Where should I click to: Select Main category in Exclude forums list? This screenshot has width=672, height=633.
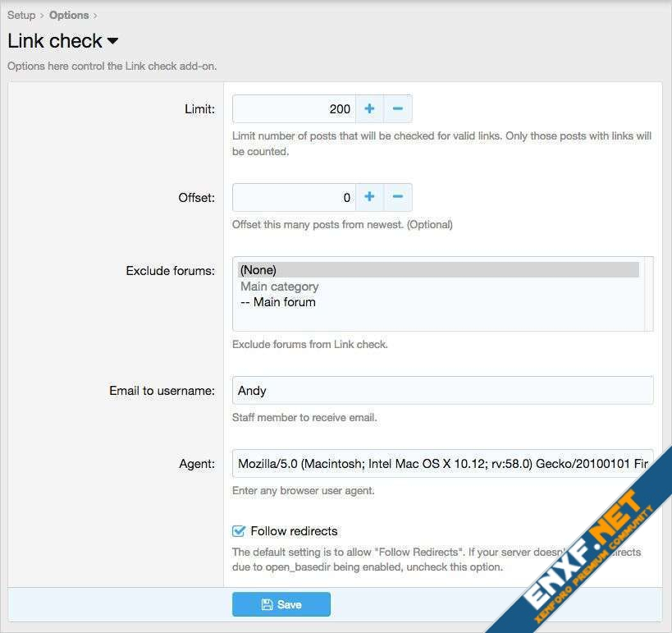point(280,287)
